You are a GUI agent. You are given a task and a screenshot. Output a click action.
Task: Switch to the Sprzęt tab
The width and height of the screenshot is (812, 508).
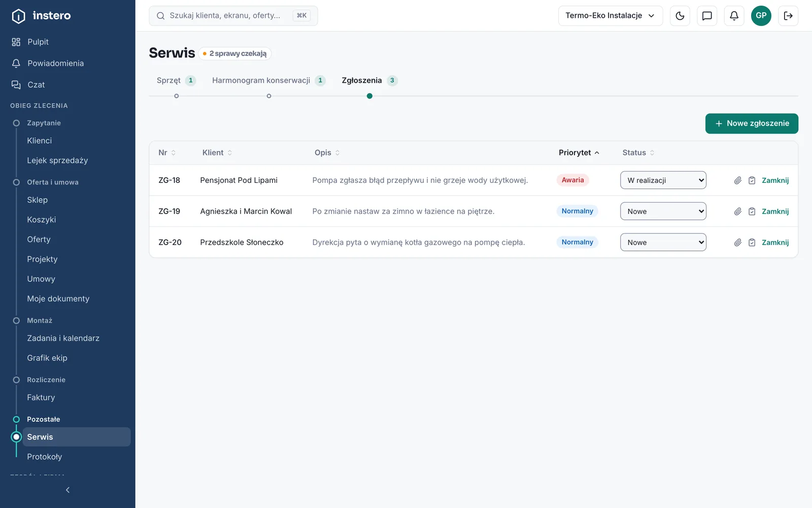176,80
